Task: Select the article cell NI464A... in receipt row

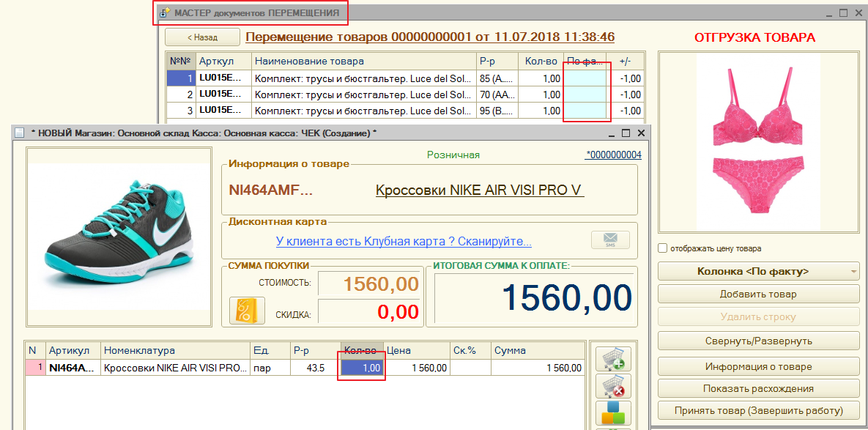Action: [73, 368]
